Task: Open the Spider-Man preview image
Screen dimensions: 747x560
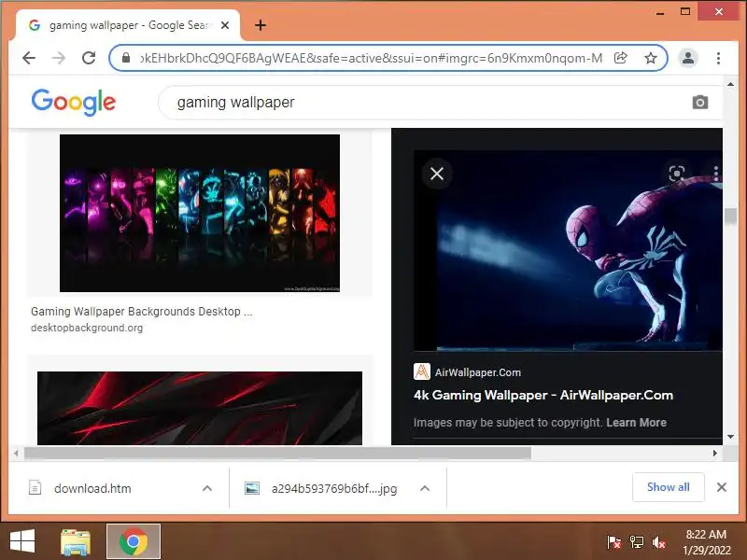Action: pyautogui.click(x=568, y=250)
